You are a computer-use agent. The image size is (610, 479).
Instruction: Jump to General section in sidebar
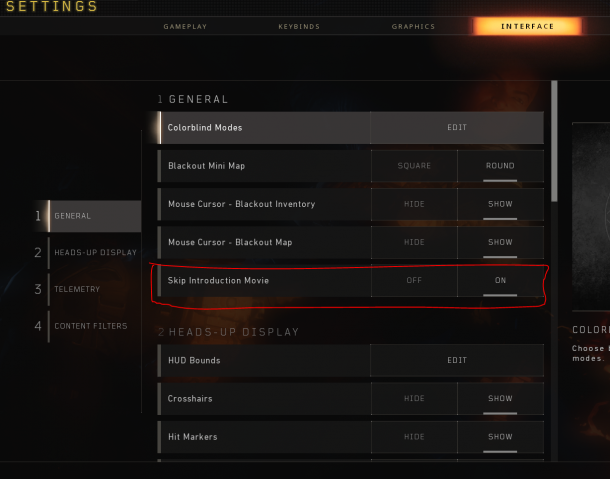coord(88,216)
